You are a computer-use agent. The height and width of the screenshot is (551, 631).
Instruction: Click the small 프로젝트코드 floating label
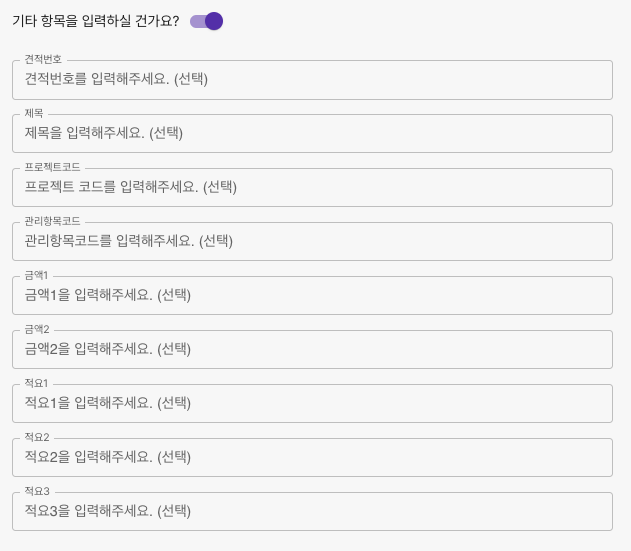point(52,168)
